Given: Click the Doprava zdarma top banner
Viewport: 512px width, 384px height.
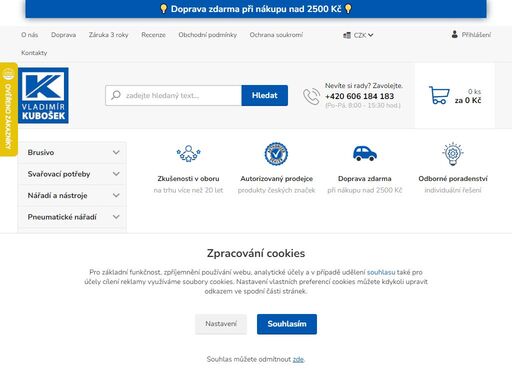Looking at the screenshot, I should pos(256,9).
